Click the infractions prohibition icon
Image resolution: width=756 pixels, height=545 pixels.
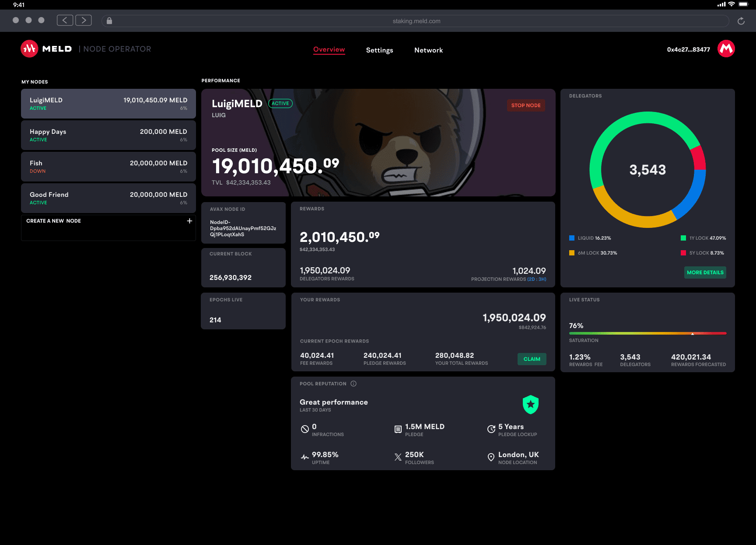coord(304,429)
